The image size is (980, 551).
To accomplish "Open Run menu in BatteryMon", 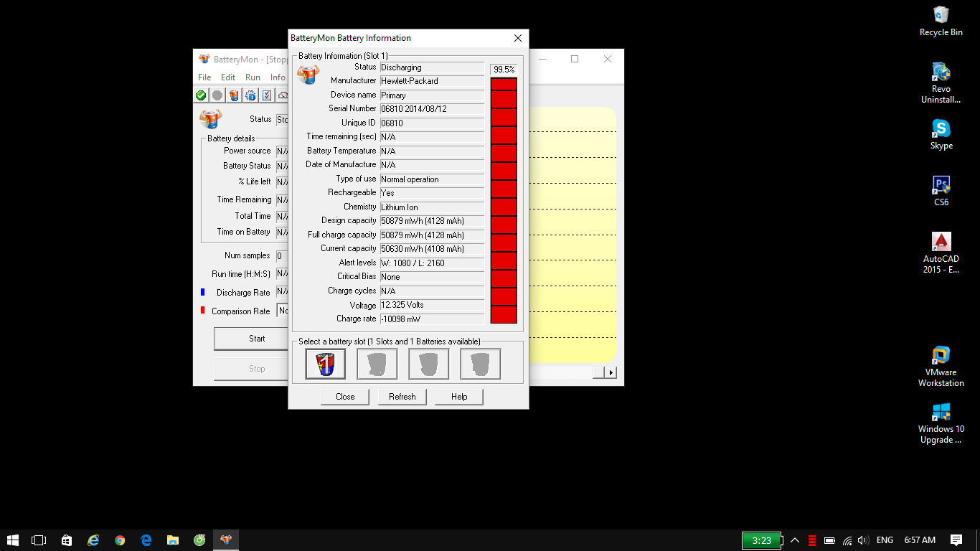I will pos(253,77).
